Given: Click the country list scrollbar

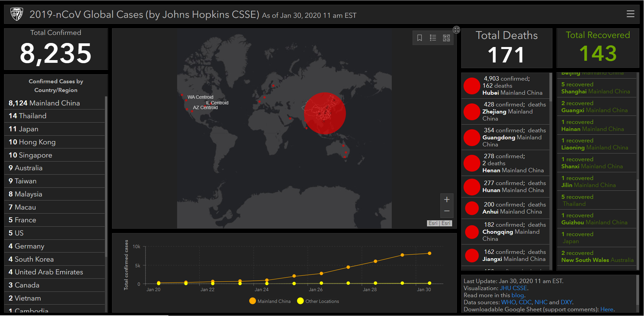Looking at the screenshot, I should [106, 176].
